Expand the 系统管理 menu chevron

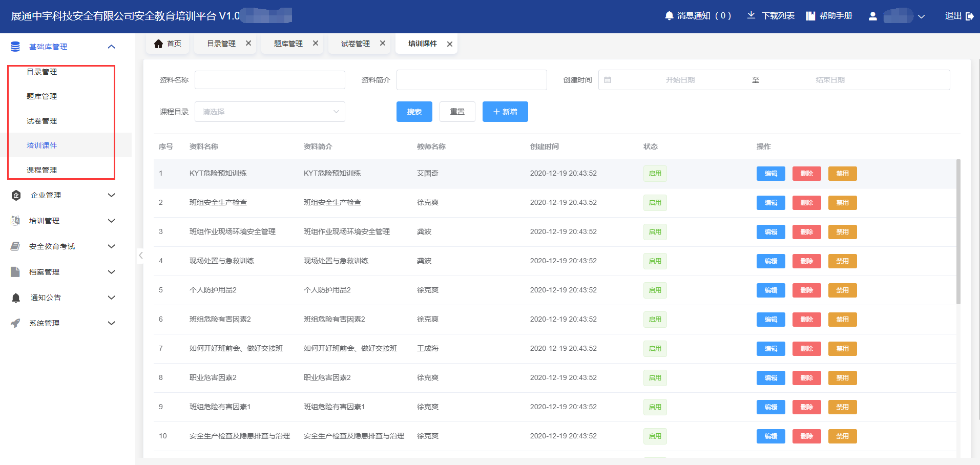[111, 323]
